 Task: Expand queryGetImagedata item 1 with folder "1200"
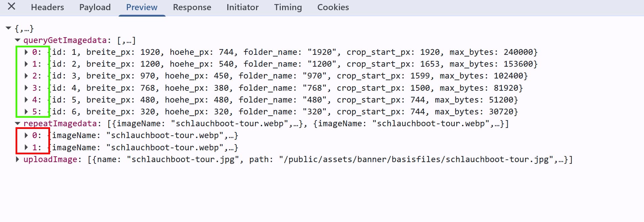(x=26, y=64)
